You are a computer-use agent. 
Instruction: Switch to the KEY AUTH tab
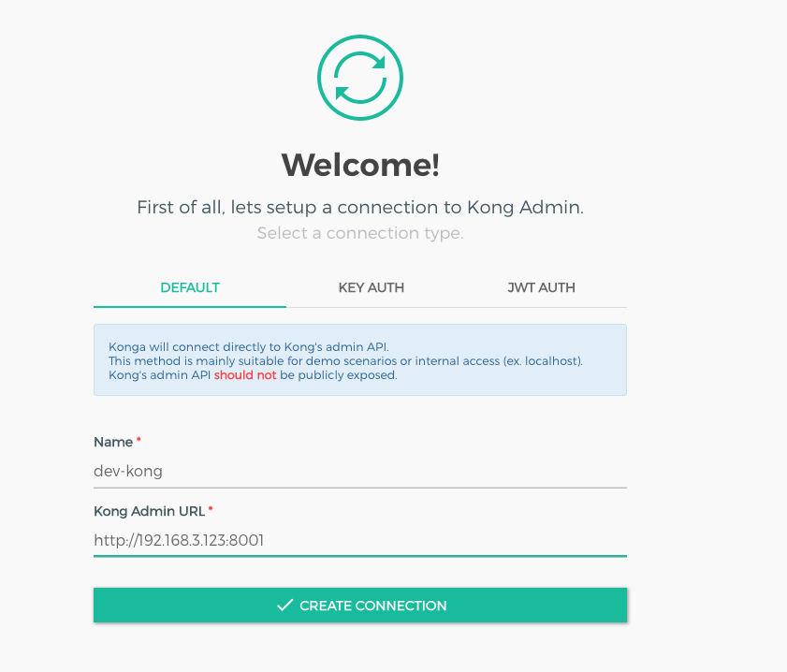pos(371,287)
